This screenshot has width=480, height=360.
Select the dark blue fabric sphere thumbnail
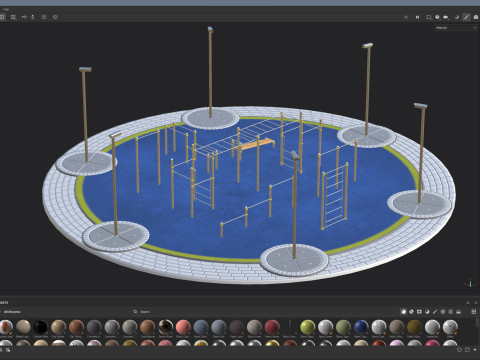point(361,327)
